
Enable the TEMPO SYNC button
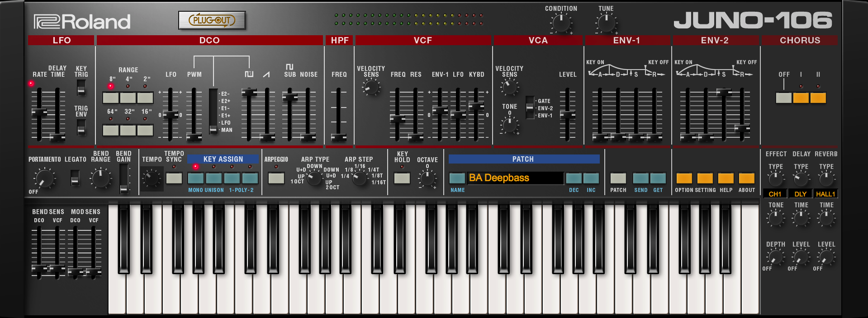[x=174, y=178]
